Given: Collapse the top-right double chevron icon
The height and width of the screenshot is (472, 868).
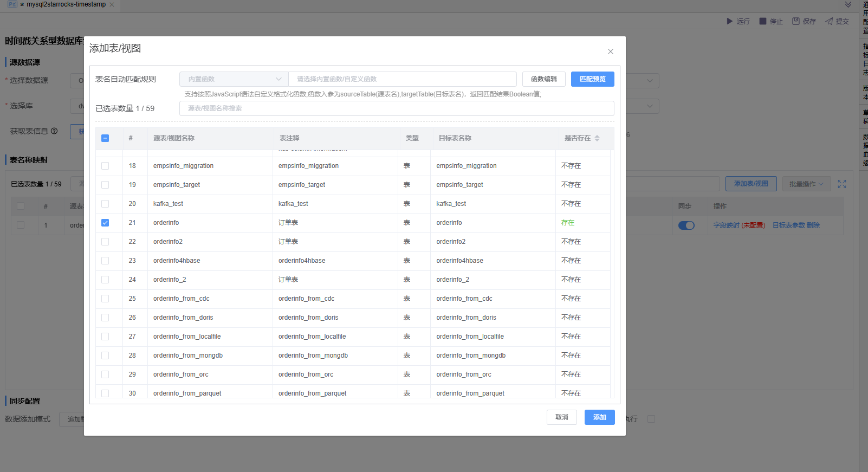Looking at the screenshot, I should tap(848, 5).
